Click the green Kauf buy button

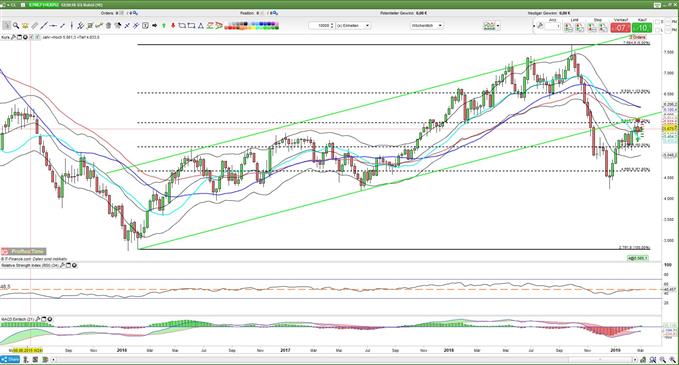coord(642,28)
